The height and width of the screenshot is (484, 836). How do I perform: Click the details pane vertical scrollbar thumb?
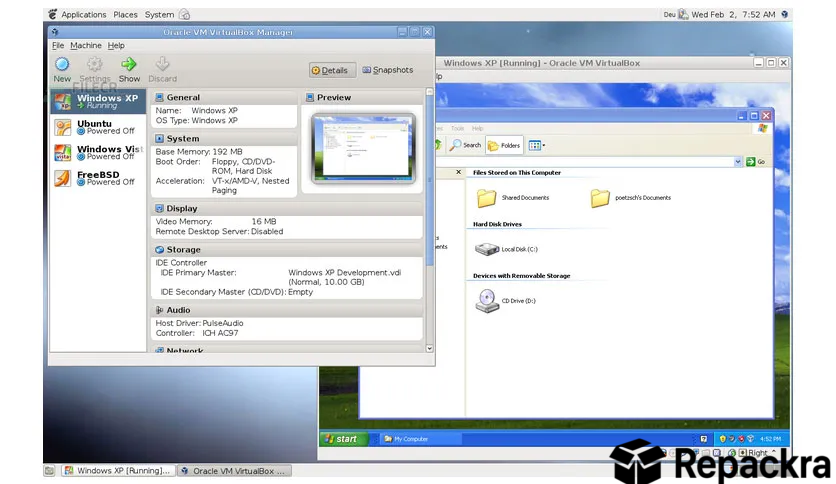429,181
